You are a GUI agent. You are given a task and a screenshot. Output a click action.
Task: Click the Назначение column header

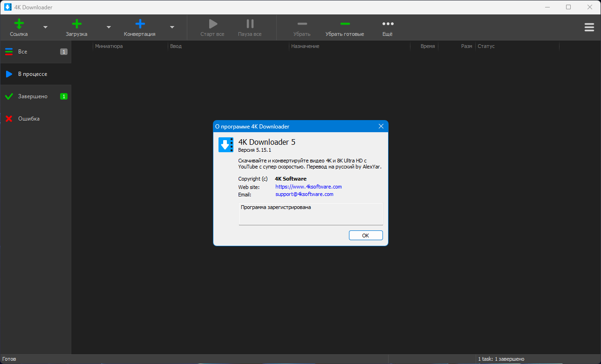pyautogui.click(x=349, y=46)
